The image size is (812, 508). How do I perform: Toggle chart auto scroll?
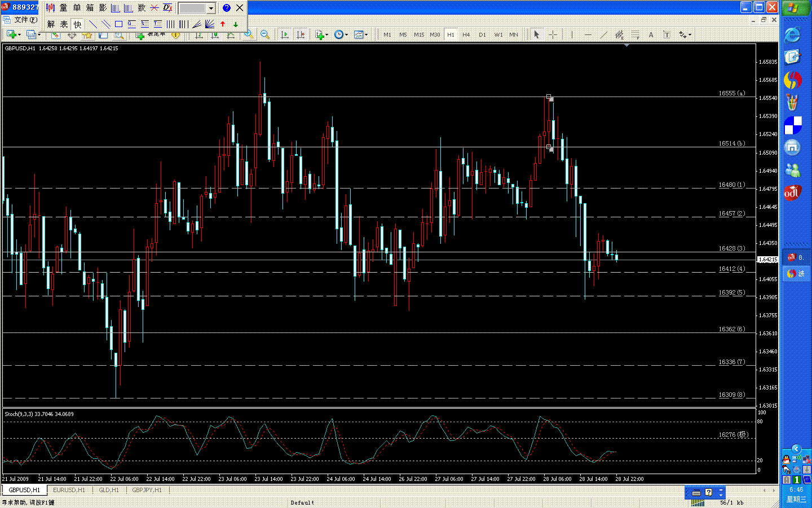[x=285, y=35]
